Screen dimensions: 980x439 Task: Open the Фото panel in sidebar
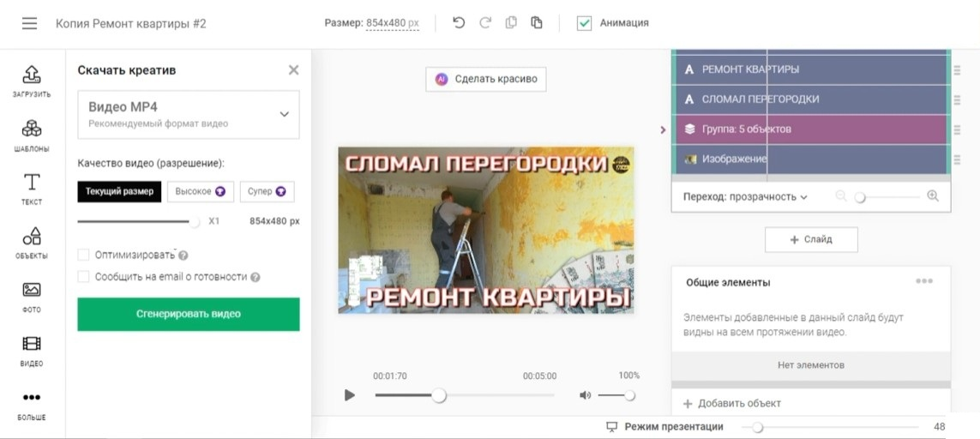coord(32,297)
